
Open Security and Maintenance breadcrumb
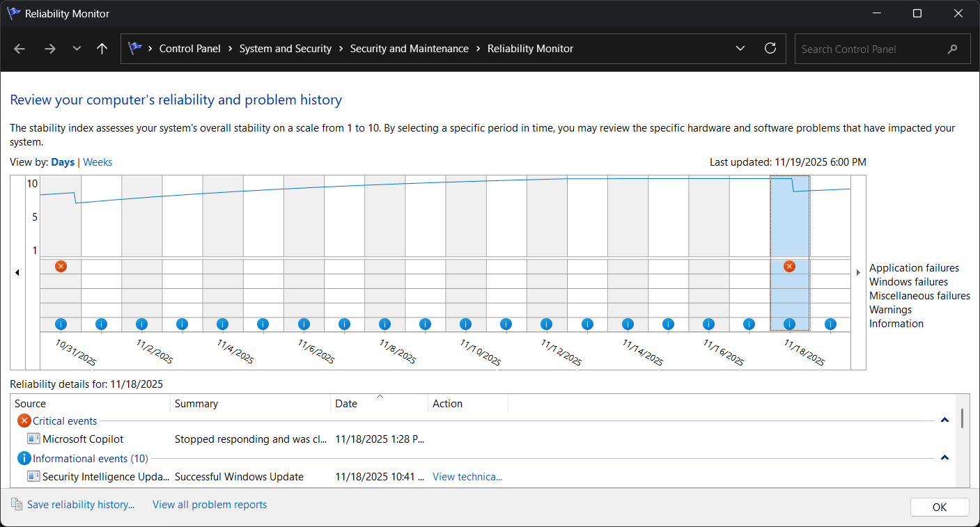(409, 49)
